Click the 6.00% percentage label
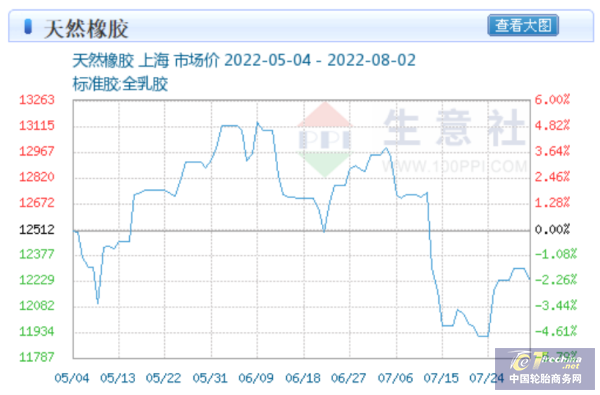 point(552,100)
